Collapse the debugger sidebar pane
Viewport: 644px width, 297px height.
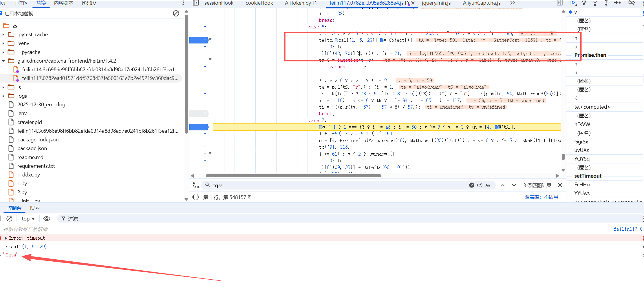pos(560,3)
